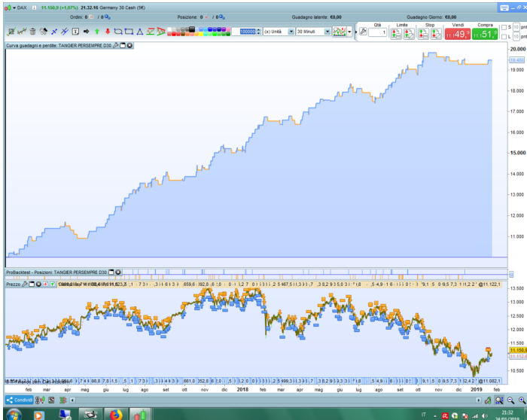This screenshot has height=420, width=527.
Task: Click the first Stop order button
Action: (x=423, y=34)
